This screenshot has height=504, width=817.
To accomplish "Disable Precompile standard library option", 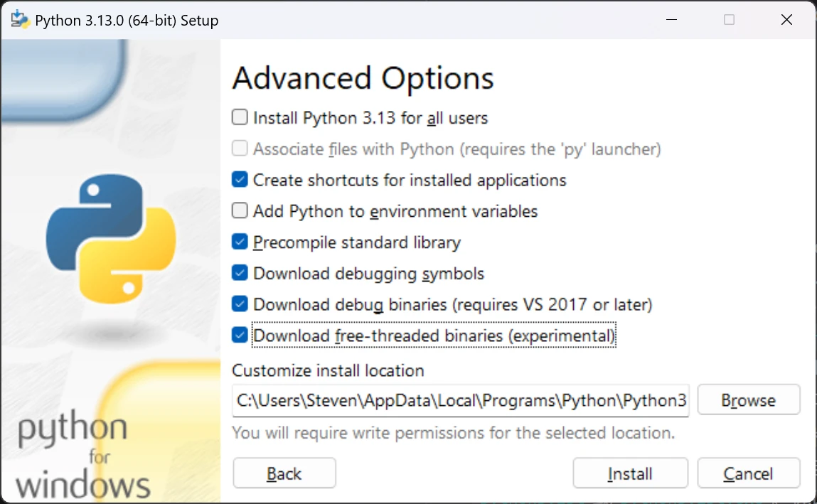I will pyautogui.click(x=240, y=242).
